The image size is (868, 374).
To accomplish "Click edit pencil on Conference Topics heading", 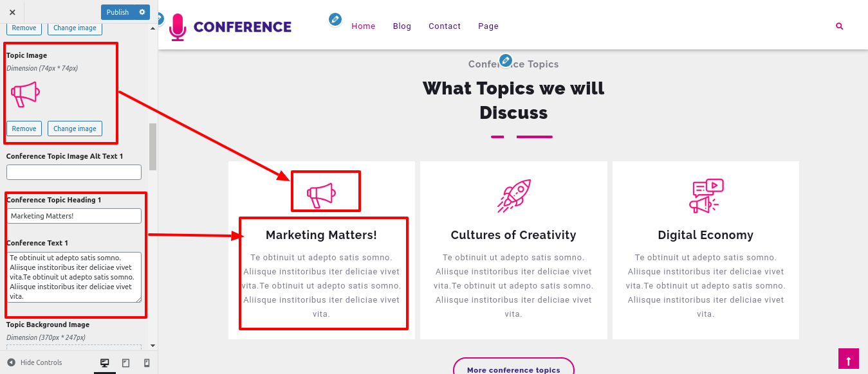I will click(x=506, y=61).
